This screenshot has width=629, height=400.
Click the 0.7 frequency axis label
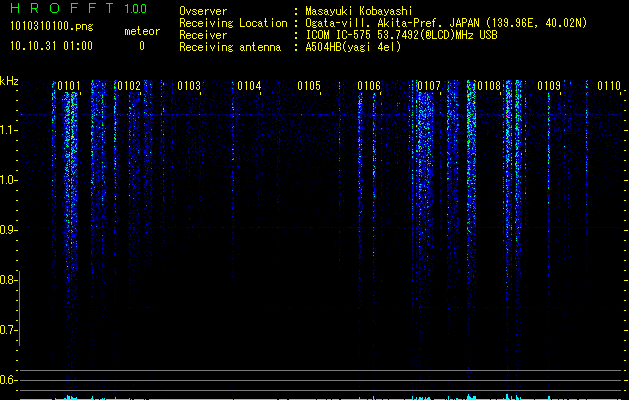pos(8,330)
